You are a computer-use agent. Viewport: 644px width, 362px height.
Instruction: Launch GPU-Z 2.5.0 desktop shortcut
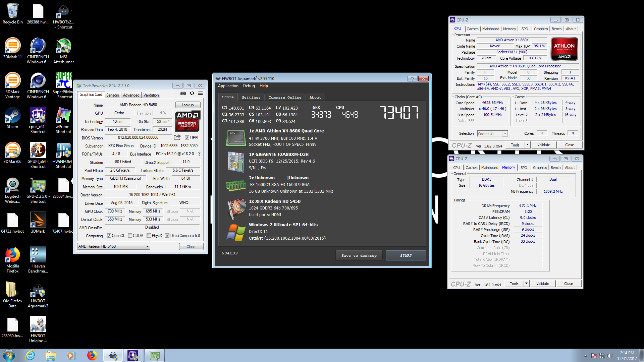tap(38, 190)
